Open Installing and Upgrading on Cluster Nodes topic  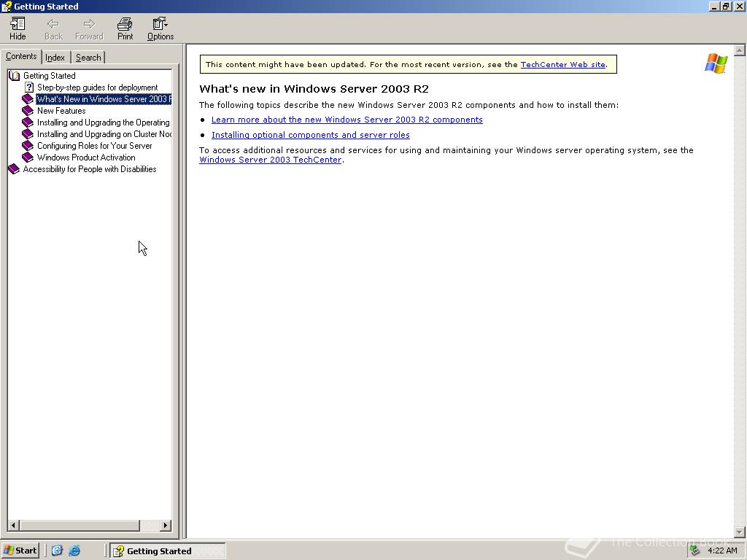pyautogui.click(x=104, y=134)
